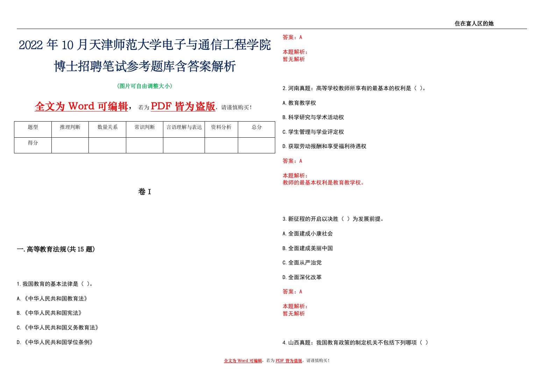
Task: Click the table cell 题型
Action: 33,129
